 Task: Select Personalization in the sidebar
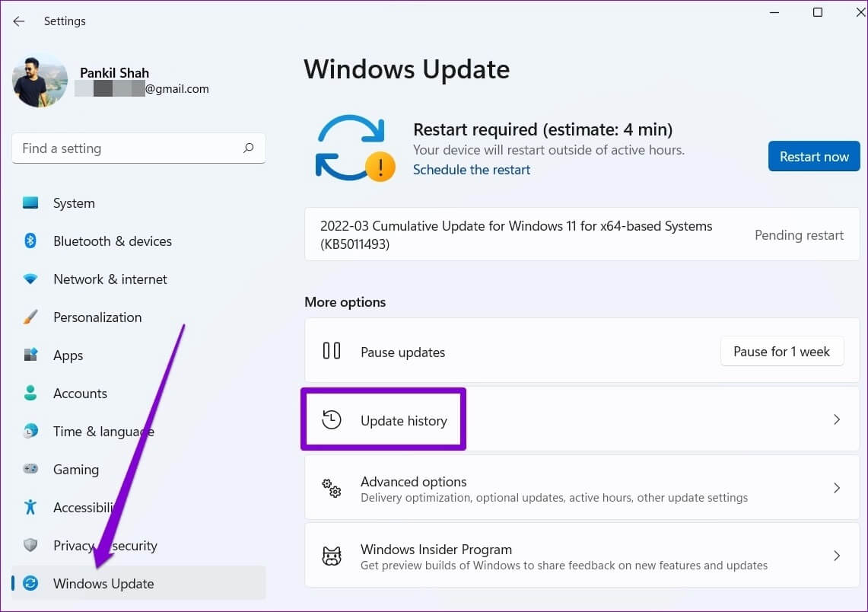click(x=138, y=317)
